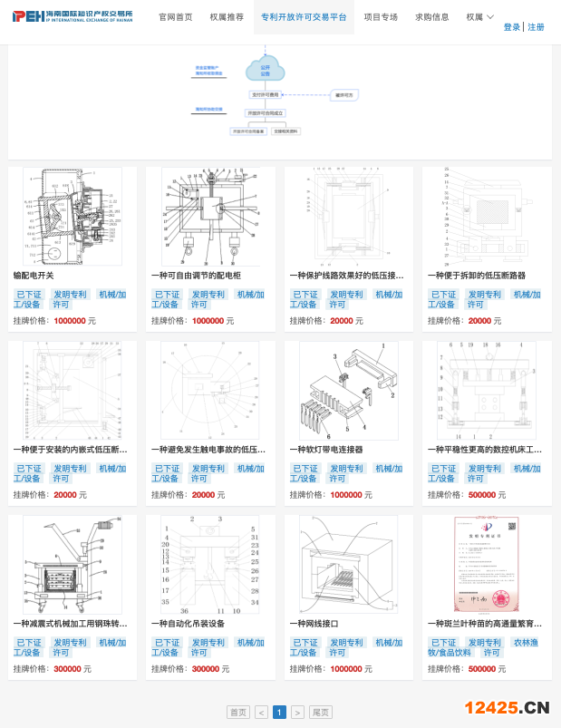Expand the 权属 dropdown menu

pyautogui.click(x=479, y=17)
